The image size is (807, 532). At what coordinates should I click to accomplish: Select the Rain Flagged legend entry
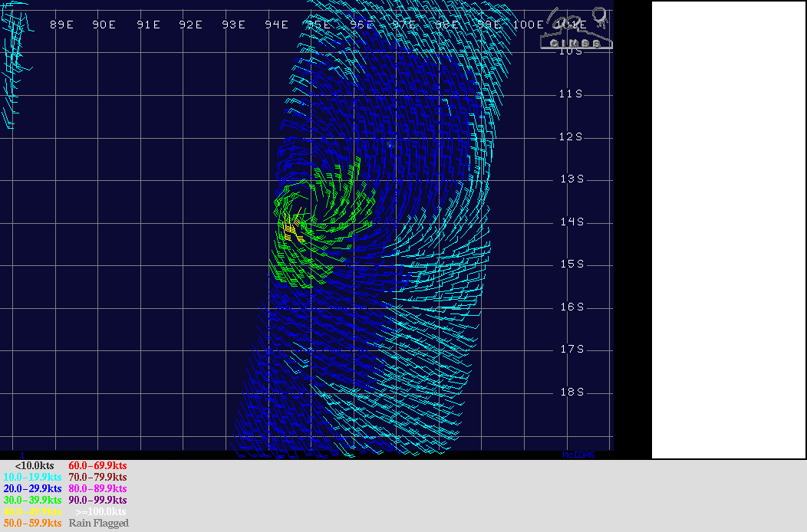tap(99, 523)
